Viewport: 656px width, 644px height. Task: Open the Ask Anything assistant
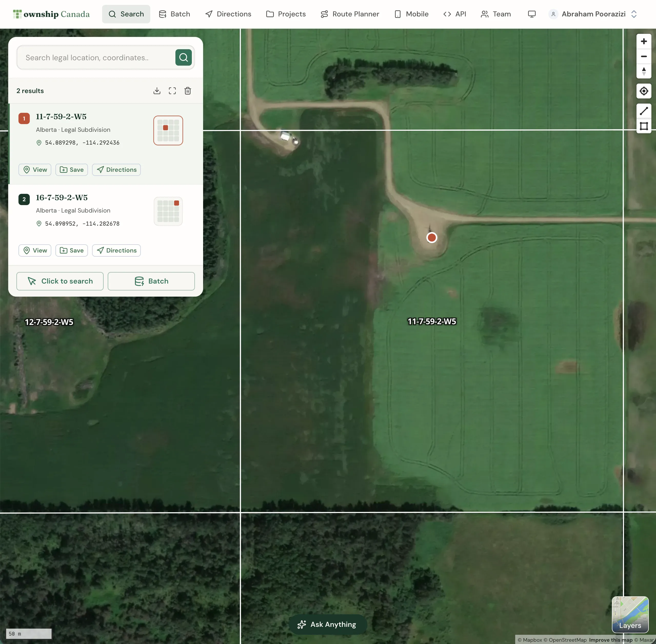pyautogui.click(x=327, y=624)
